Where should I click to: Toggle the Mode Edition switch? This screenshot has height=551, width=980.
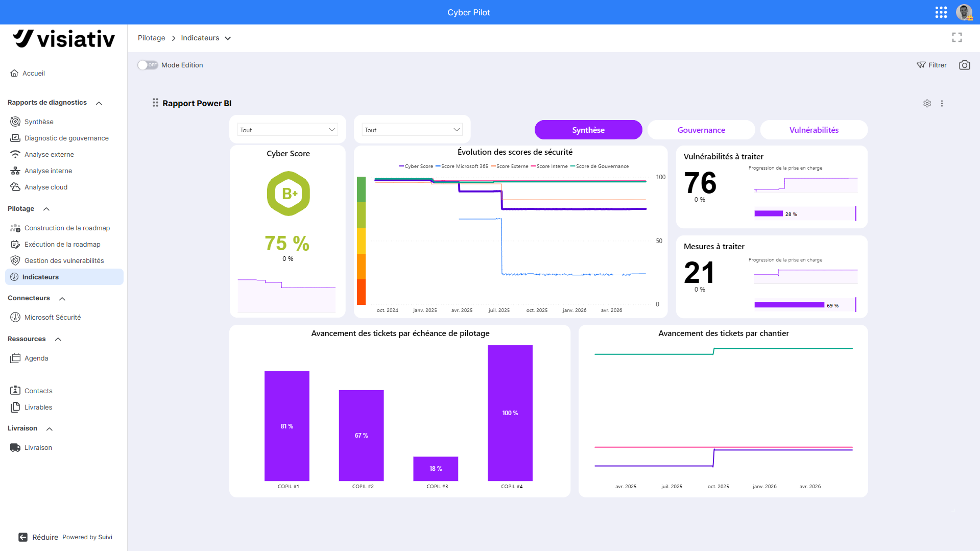coord(148,65)
